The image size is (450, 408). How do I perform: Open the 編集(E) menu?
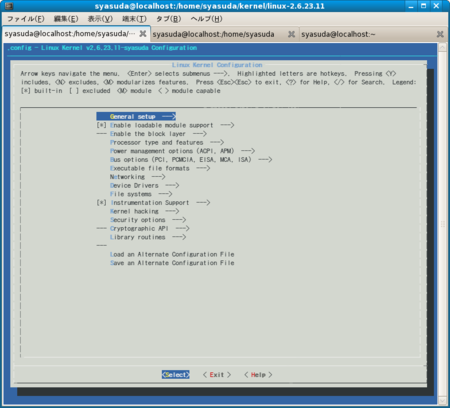(66, 19)
